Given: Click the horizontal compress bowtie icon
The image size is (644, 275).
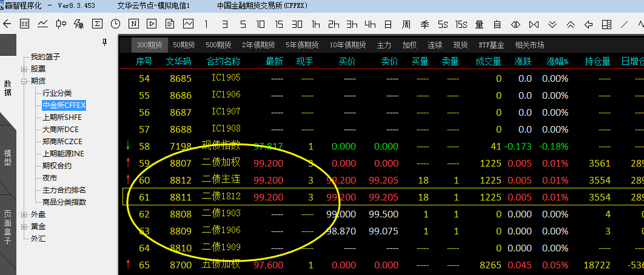Looking at the screenshot, I should click(x=534, y=24).
